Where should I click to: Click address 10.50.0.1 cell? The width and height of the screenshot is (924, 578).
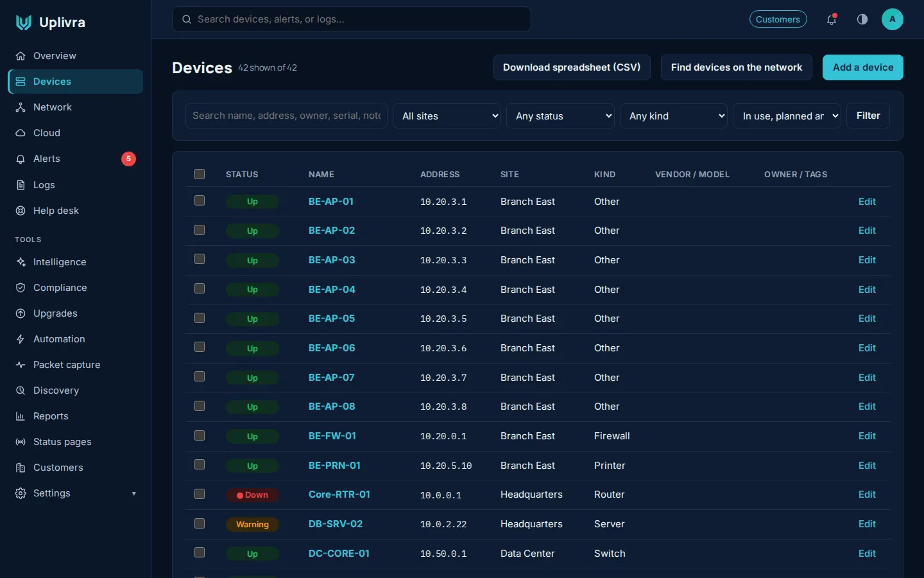coord(443,554)
